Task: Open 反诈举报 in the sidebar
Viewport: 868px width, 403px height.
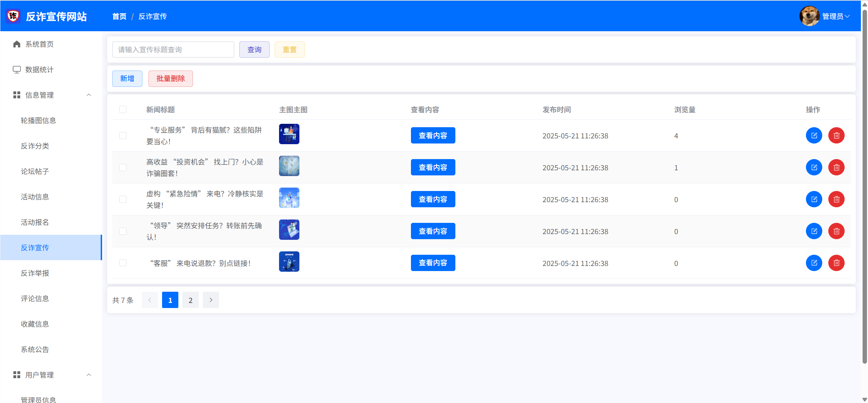Action: 35,273
